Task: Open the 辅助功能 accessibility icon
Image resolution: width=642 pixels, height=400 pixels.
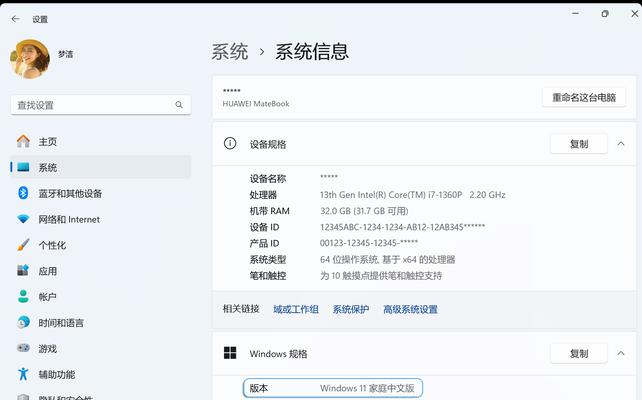Action: tap(23, 374)
